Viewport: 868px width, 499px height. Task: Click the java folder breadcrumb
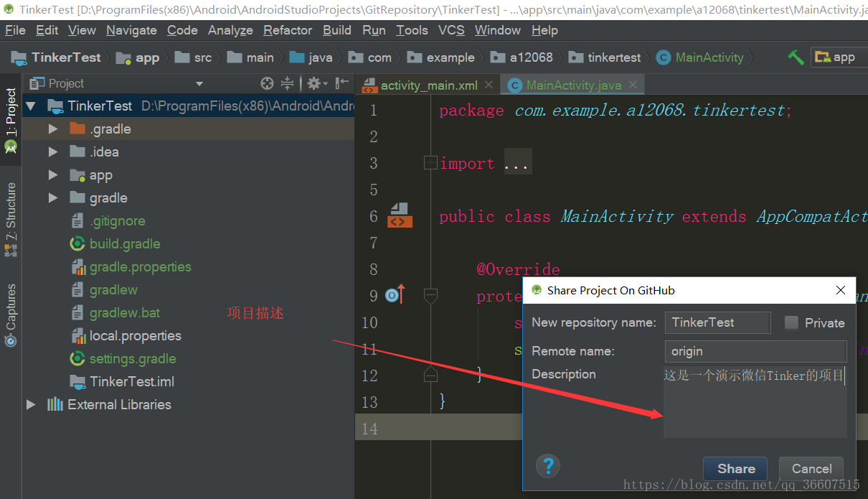311,57
